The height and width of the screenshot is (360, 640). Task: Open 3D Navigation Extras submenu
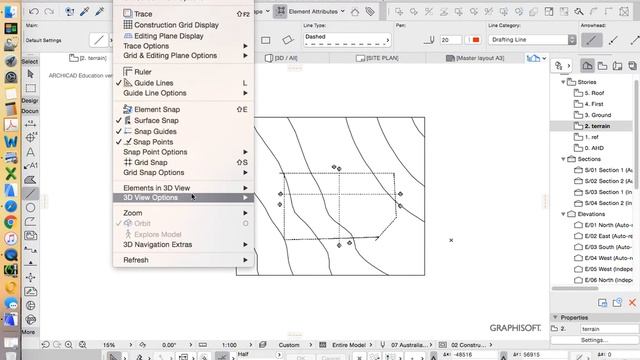pyautogui.click(x=183, y=244)
